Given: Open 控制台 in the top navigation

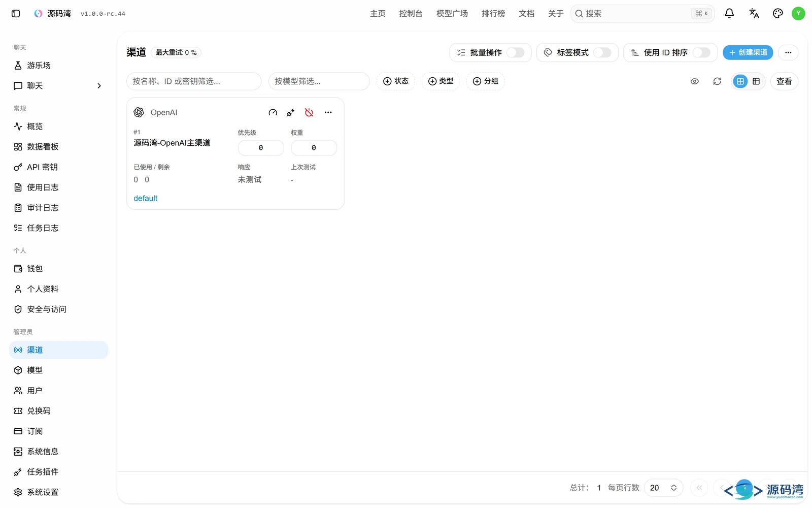Looking at the screenshot, I should tap(411, 14).
